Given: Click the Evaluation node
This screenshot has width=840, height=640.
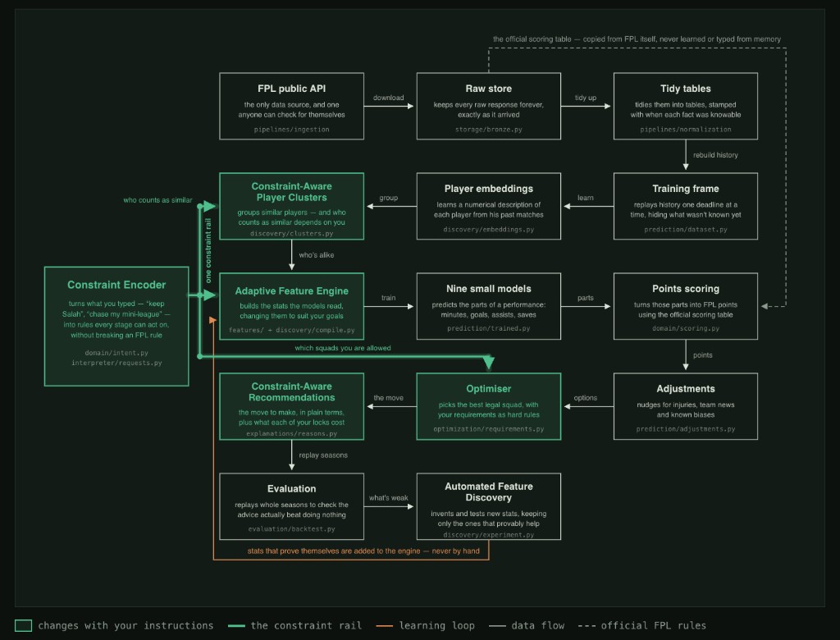Looking at the screenshot, I should click(291, 506).
